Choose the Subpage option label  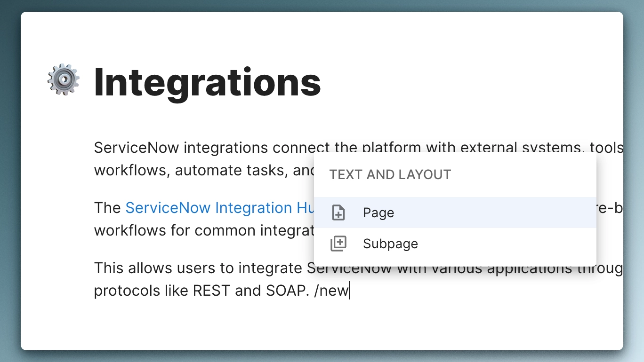point(390,244)
